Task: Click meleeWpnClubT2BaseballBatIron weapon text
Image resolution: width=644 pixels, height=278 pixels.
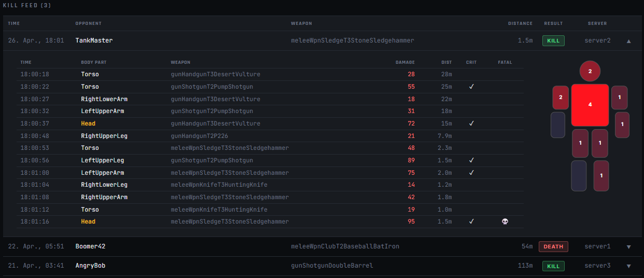Action: (x=345, y=247)
